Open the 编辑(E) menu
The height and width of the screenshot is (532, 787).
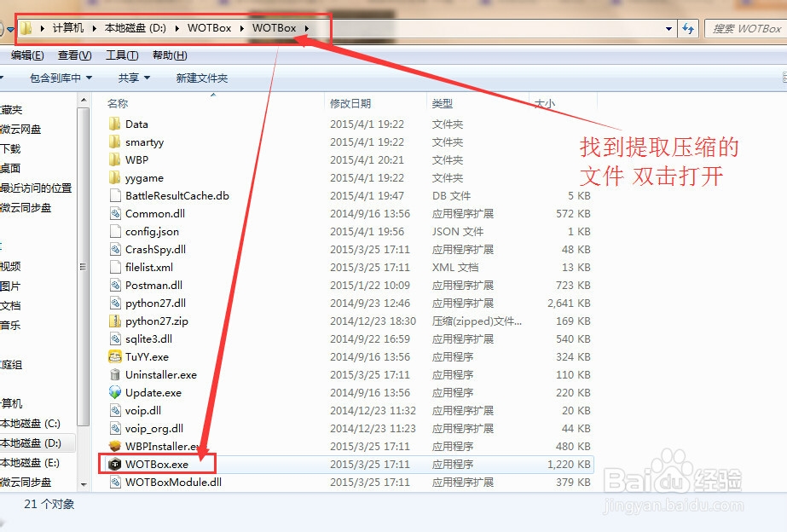(27, 55)
